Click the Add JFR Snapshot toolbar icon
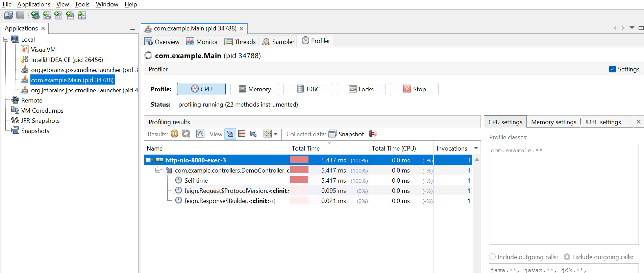Image resolution: width=644 pixels, height=273 pixels. [70, 15]
